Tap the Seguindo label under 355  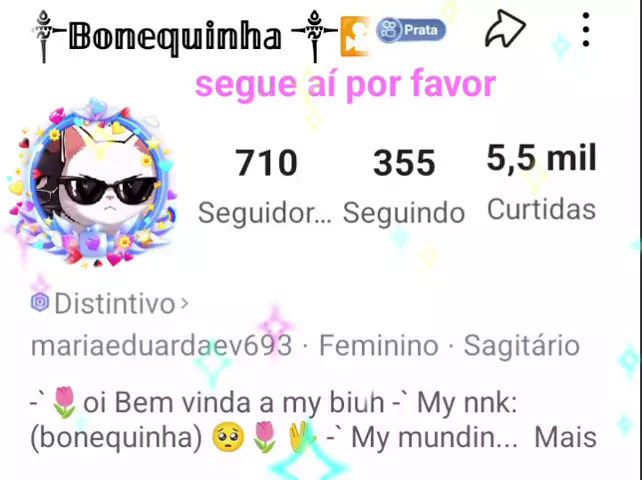click(404, 213)
